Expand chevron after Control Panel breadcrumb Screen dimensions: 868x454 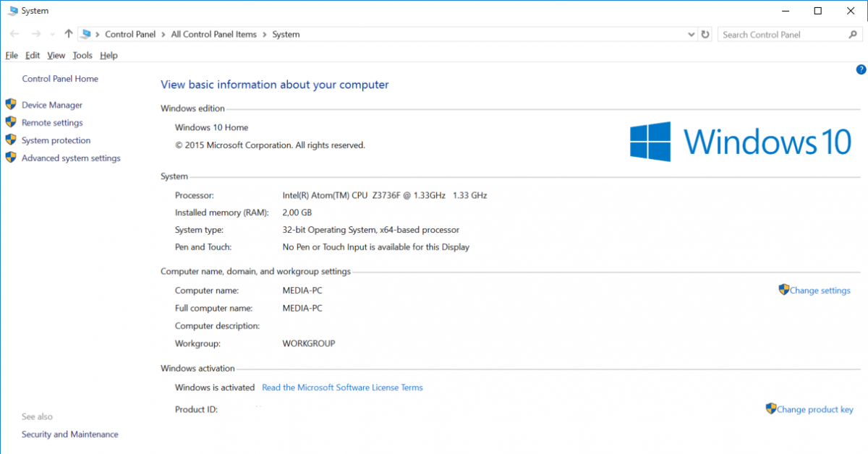163,34
